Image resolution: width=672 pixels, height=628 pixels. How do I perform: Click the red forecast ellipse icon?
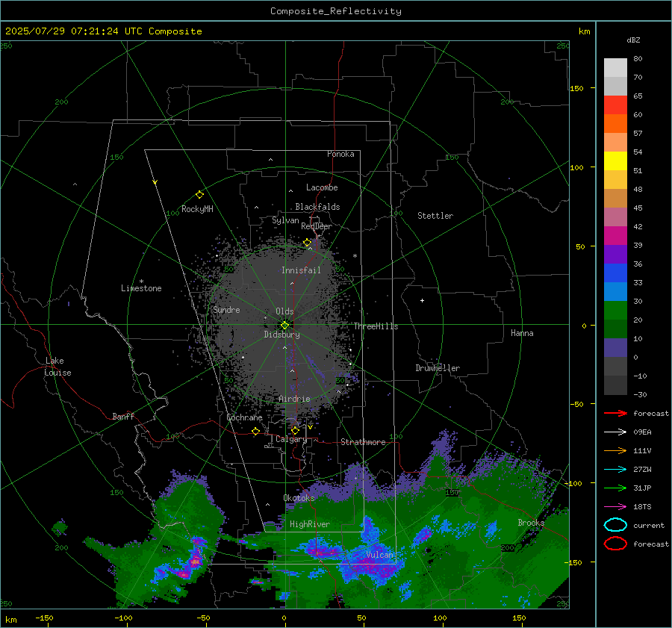(615, 544)
